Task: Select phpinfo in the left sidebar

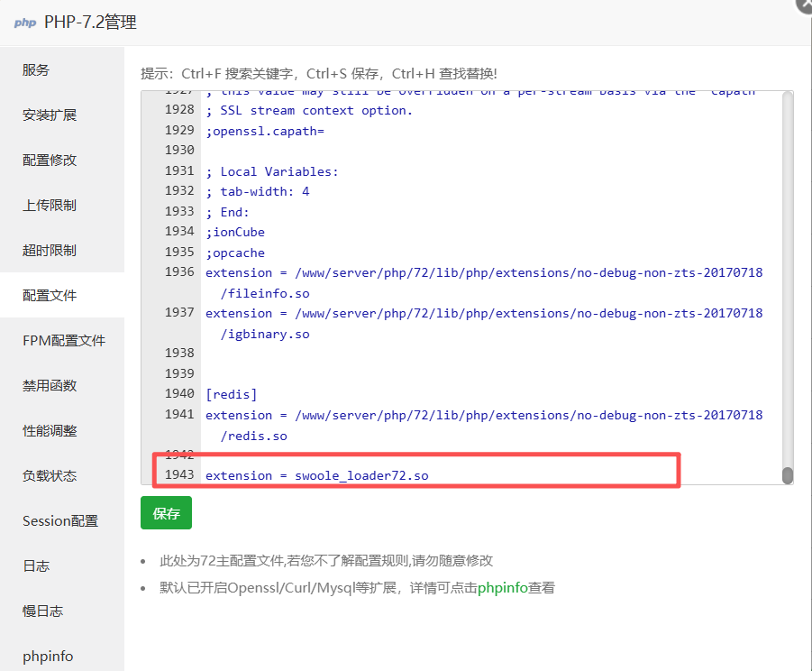Action: [48, 657]
